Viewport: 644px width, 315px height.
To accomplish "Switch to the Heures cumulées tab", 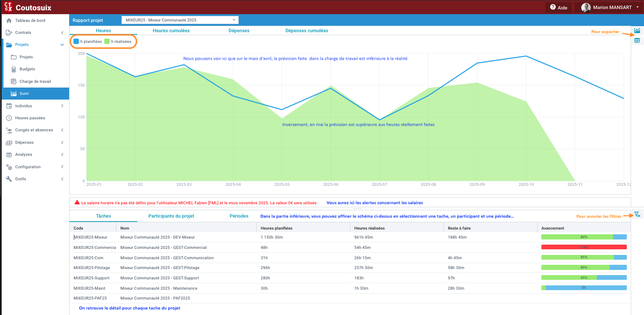I will [171, 30].
